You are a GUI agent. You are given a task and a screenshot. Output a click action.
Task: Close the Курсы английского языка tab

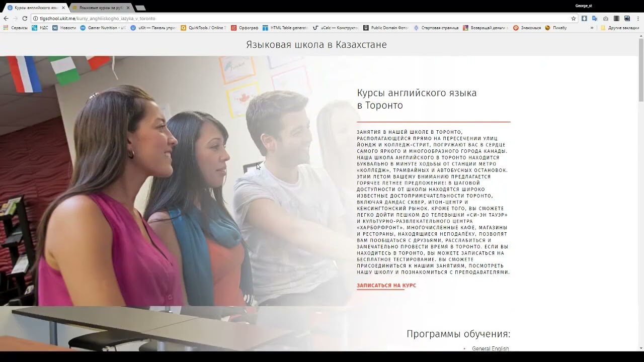click(63, 8)
